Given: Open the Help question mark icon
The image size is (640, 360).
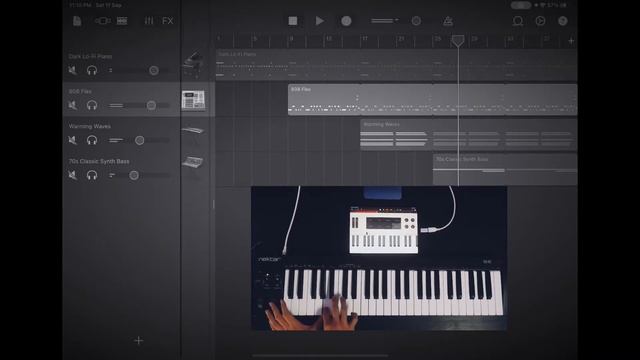Looking at the screenshot, I should [x=563, y=21].
